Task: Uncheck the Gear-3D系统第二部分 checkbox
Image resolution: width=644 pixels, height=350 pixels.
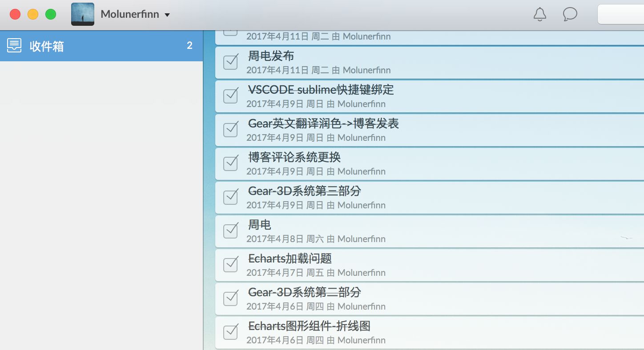Action: pyautogui.click(x=230, y=298)
